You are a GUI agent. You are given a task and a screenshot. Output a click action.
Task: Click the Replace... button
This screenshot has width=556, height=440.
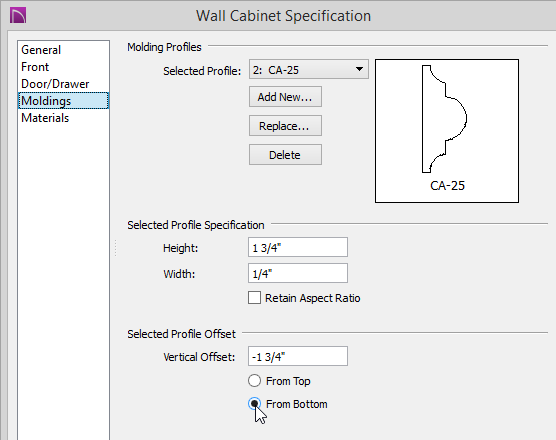point(285,126)
